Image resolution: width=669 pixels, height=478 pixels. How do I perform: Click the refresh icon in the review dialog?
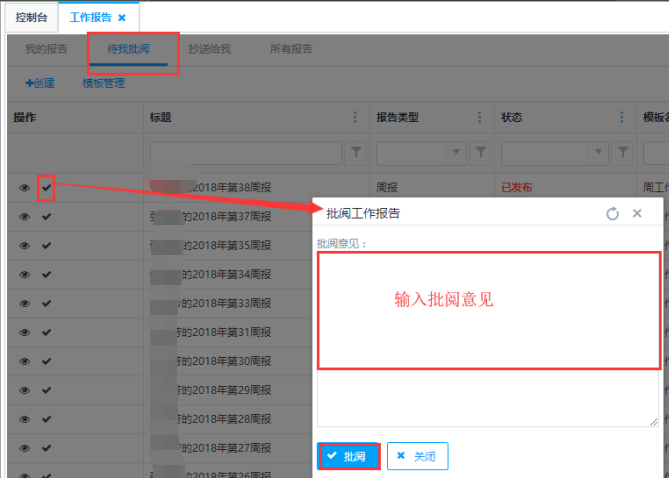point(613,214)
